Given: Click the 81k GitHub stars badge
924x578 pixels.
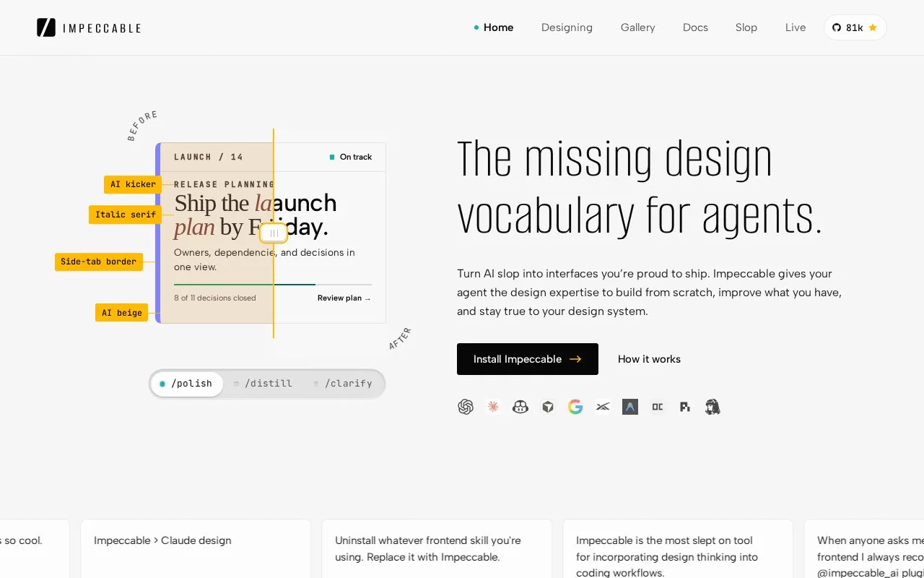Looking at the screenshot, I should pos(855,27).
